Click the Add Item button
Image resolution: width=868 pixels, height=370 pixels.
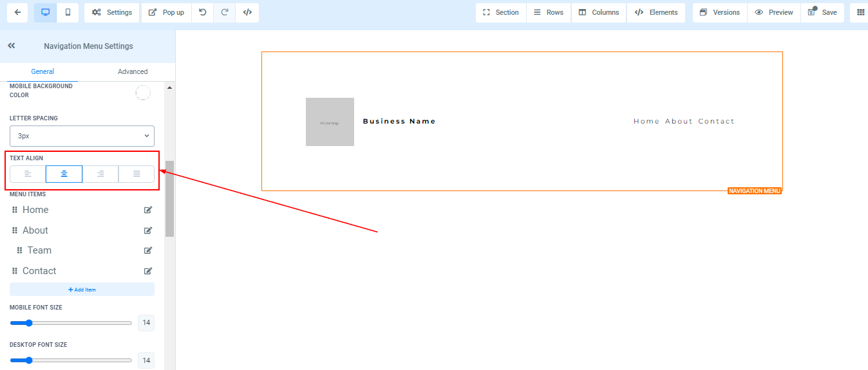pyautogui.click(x=82, y=290)
